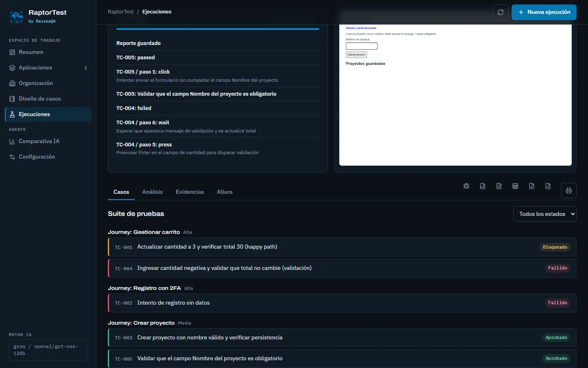Click the JSON braces file export icon
Viewport: 588px width, 368px height.
483,186
